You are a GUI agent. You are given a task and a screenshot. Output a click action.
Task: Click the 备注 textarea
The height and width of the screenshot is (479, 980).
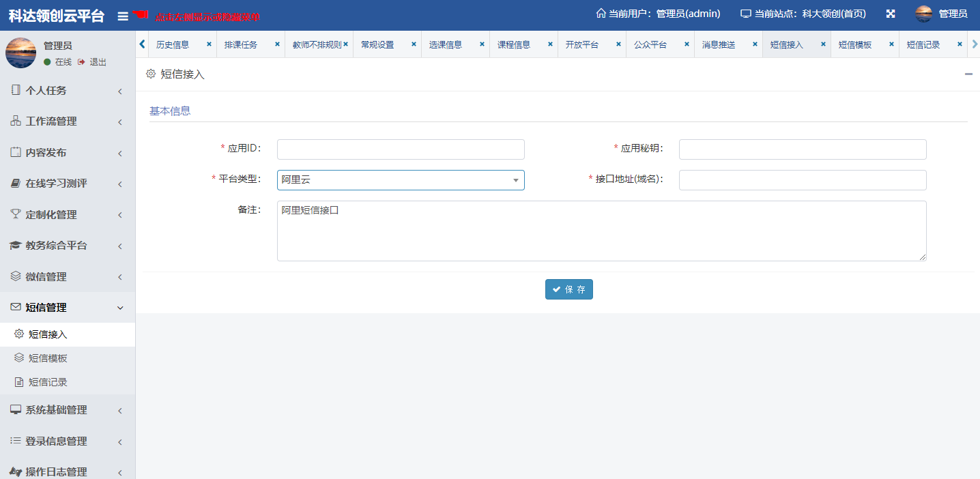[x=602, y=231]
